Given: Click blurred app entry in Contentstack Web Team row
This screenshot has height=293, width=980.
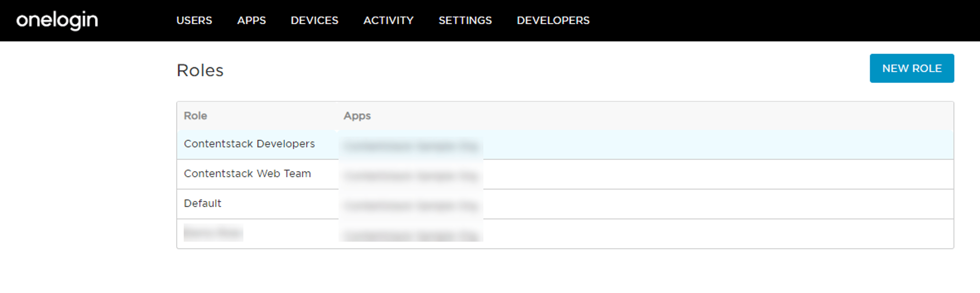Looking at the screenshot, I should coord(411,176).
